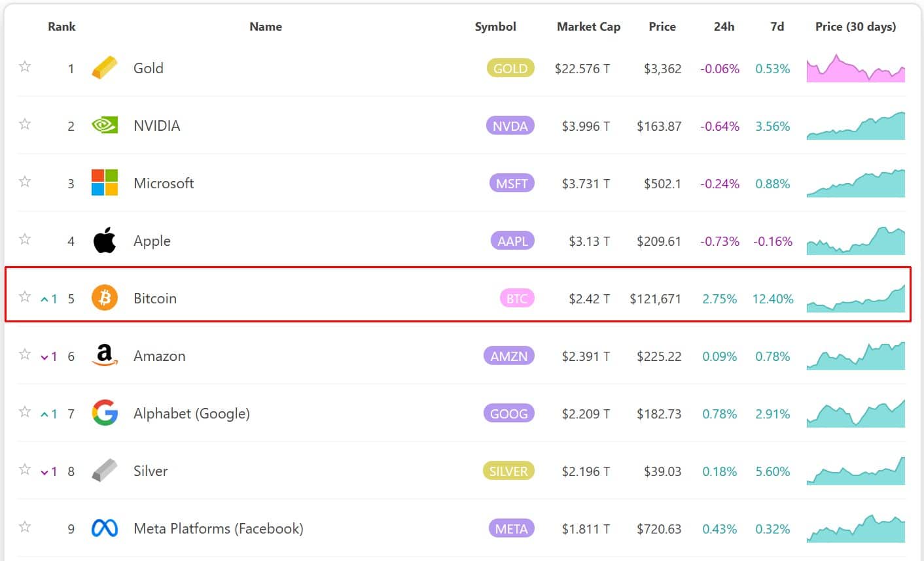Viewport: 924px width, 561px height.
Task: Click the Silver bar icon
Action: pyautogui.click(x=105, y=471)
